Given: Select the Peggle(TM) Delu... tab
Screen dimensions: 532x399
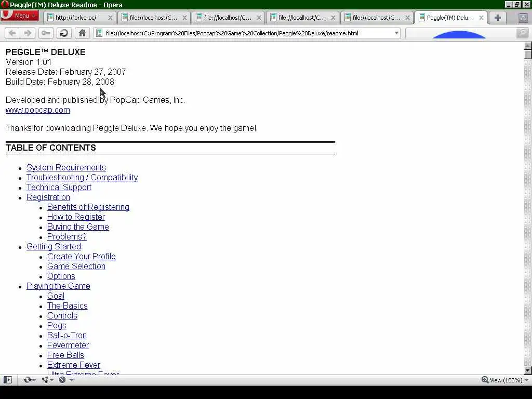Looking at the screenshot, I should [x=450, y=18].
